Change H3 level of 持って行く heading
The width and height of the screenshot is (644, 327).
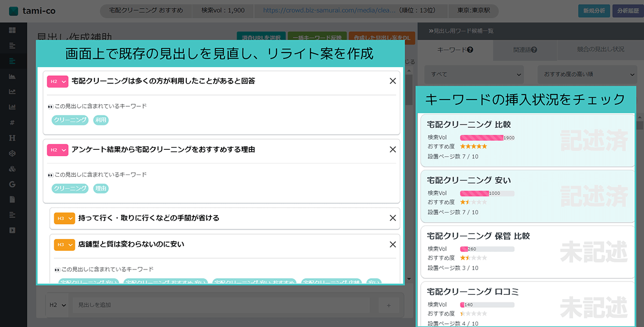pos(64,219)
